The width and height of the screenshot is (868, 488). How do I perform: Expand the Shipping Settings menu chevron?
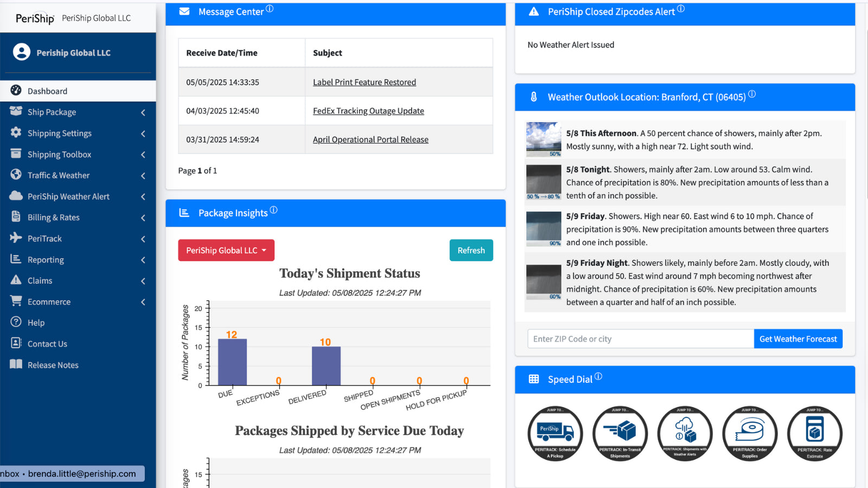tap(143, 133)
